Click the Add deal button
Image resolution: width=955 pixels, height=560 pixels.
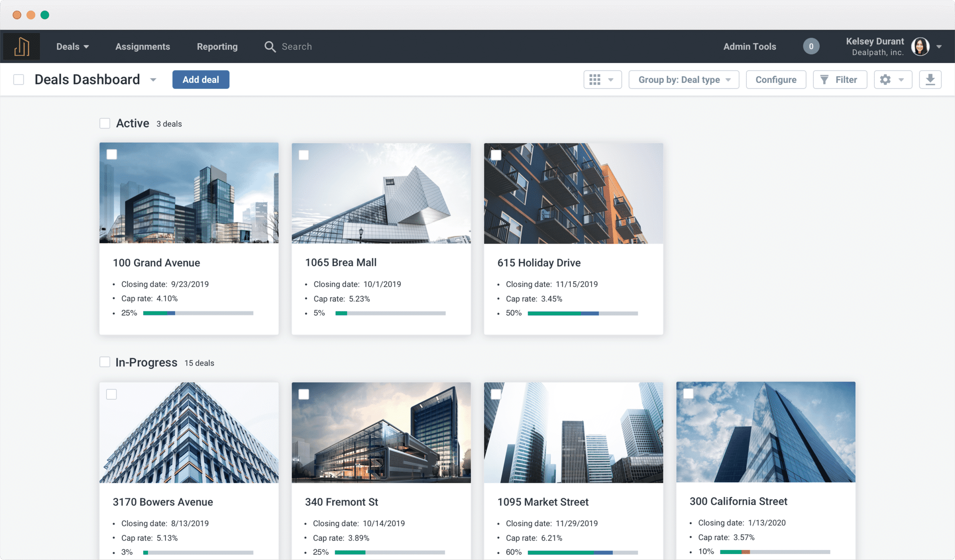[x=201, y=80]
